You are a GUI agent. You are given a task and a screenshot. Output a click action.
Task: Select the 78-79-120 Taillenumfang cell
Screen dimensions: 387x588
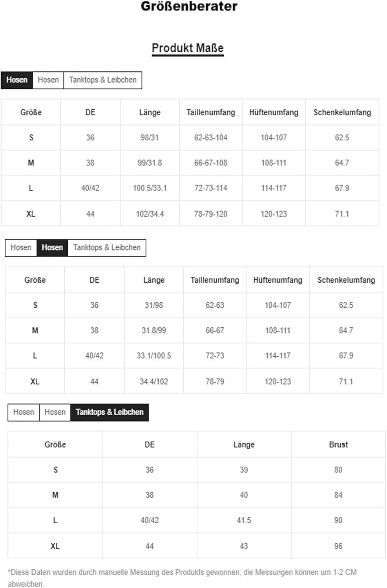[211, 214]
